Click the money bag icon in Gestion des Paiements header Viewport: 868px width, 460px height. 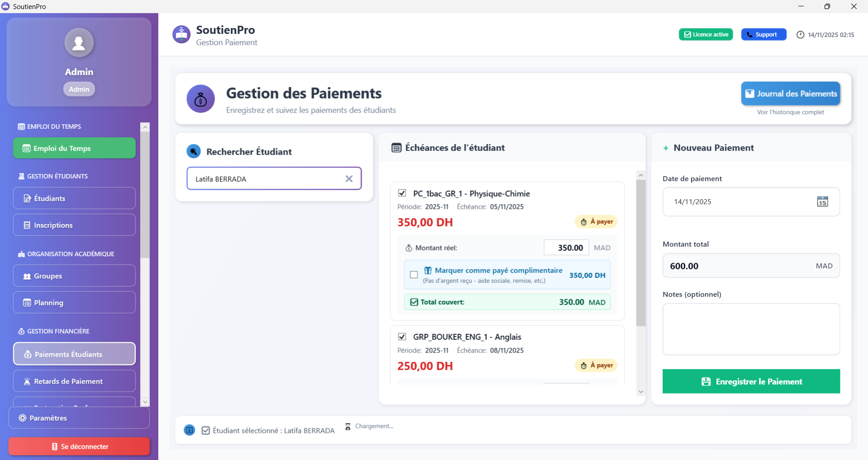pyautogui.click(x=200, y=99)
